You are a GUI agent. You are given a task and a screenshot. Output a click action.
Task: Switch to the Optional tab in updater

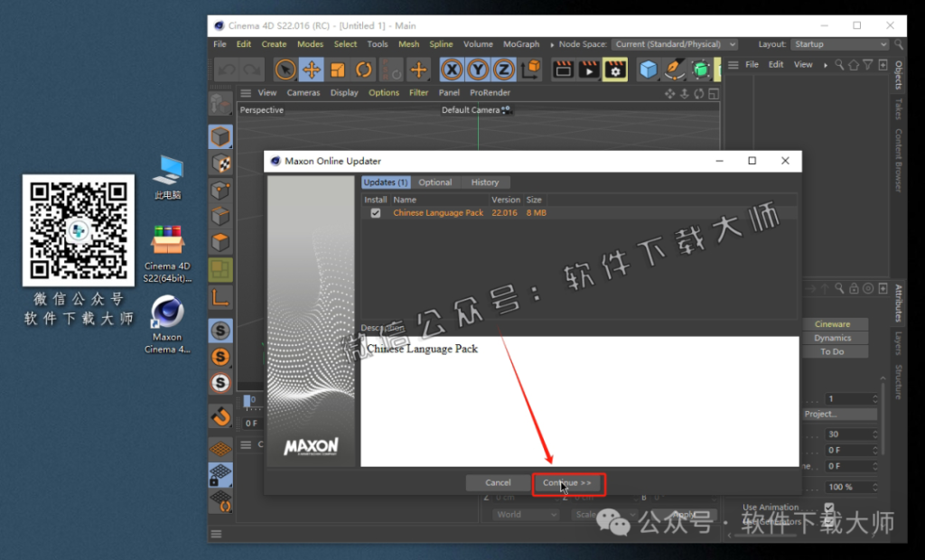point(434,182)
